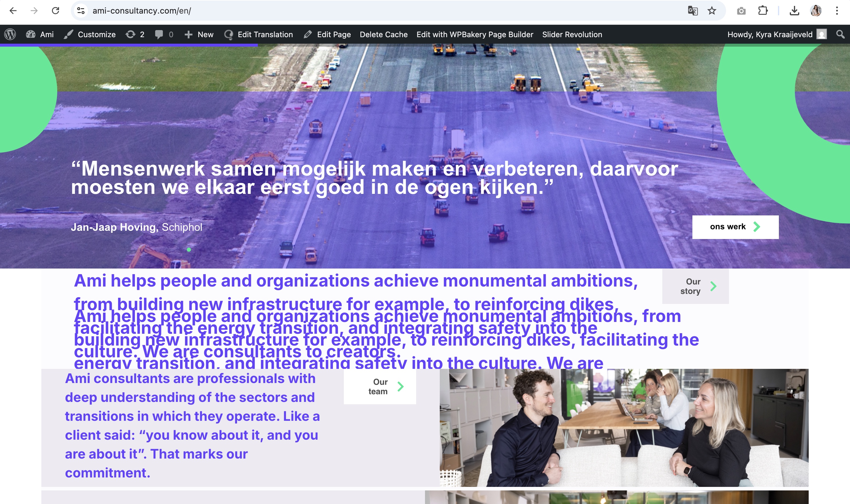Open Customize in the admin bar
850x504 pixels.
[90, 34]
